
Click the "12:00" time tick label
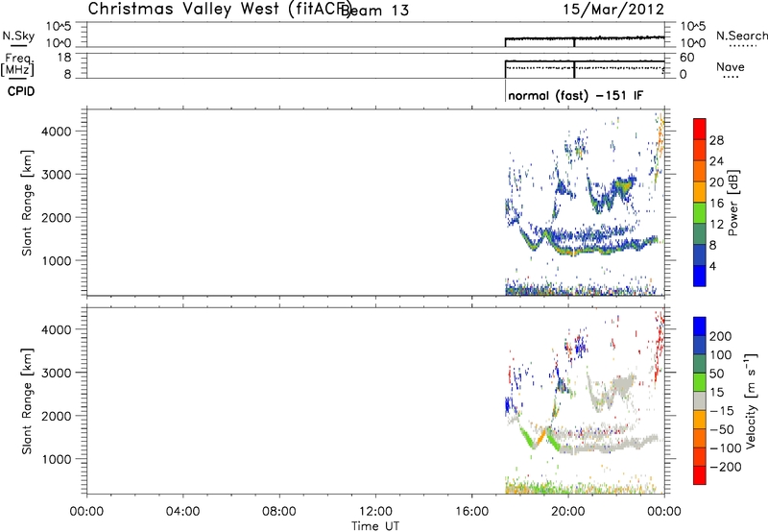pos(375,512)
